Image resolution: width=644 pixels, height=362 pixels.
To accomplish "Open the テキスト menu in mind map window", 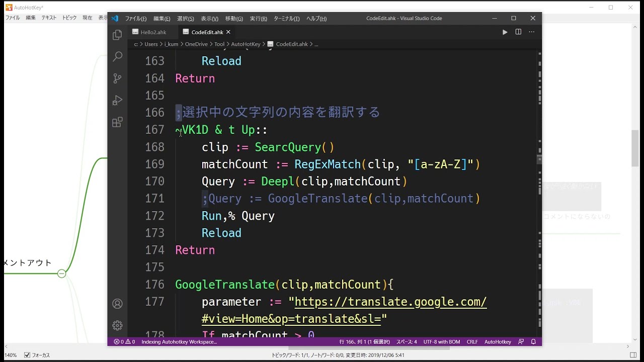I will 49,18.
